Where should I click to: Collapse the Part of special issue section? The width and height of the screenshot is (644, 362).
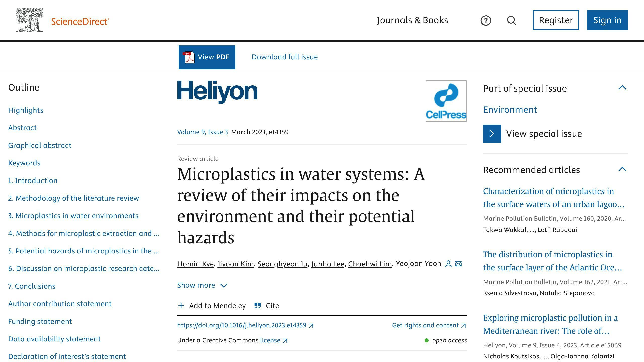tap(622, 88)
